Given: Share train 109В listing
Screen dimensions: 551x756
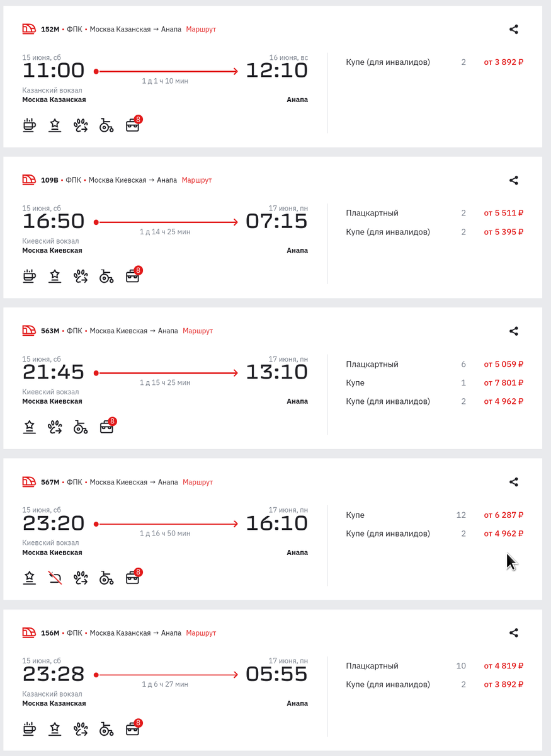Looking at the screenshot, I should tap(514, 180).
